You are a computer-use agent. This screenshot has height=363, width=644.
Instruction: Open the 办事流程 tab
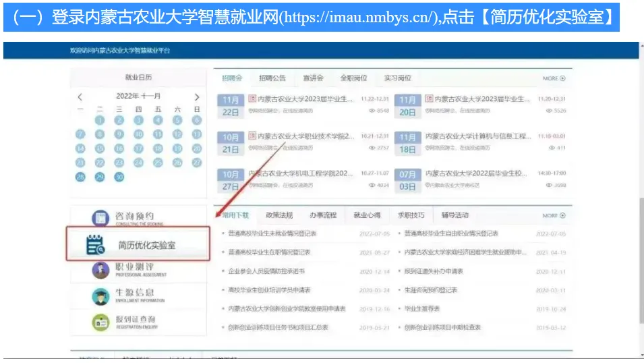tap(323, 215)
